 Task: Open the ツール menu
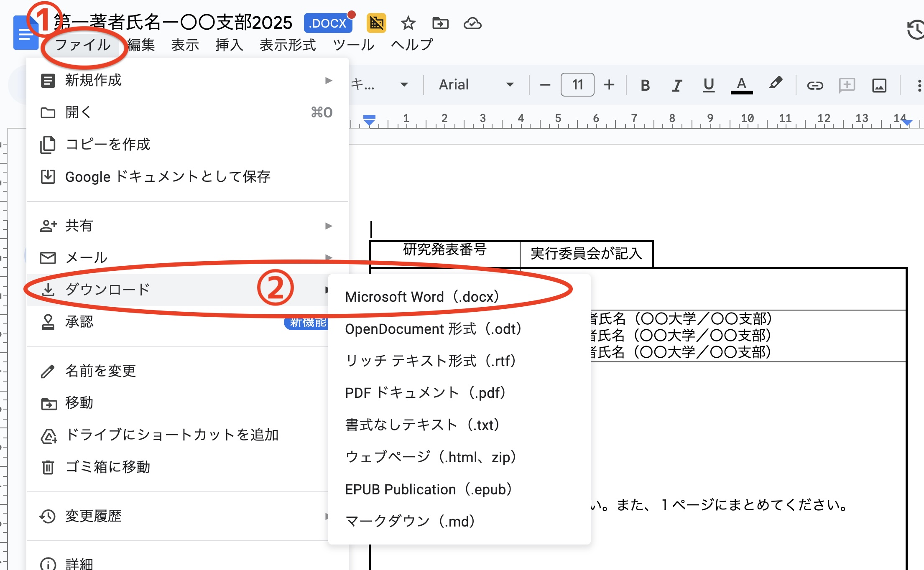tap(354, 45)
